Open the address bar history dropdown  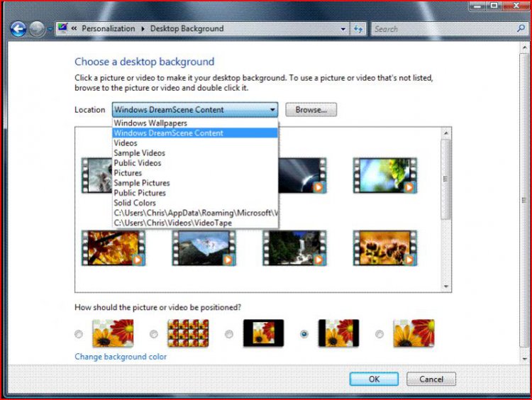pos(343,29)
